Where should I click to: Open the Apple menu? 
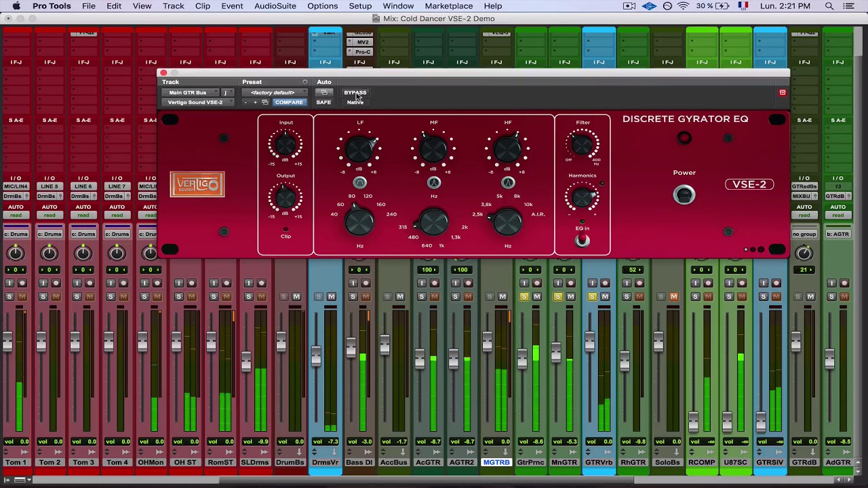click(x=16, y=6)
